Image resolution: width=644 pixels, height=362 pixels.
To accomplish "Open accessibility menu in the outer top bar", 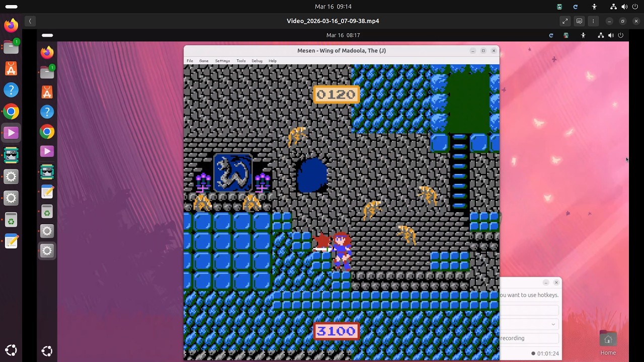I will tap(594, 7).
